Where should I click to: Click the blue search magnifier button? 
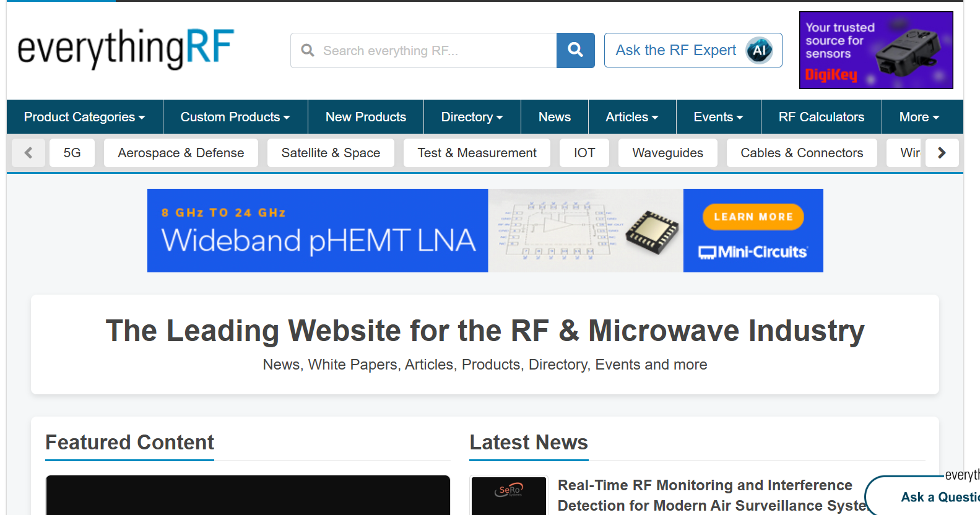pyautogui.click(x=575, y=50)
